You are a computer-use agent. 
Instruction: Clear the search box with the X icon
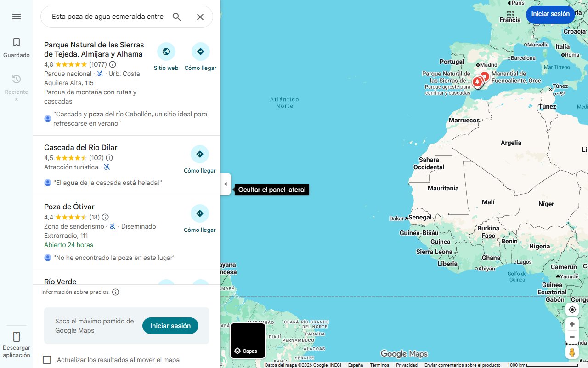[200, 17]
